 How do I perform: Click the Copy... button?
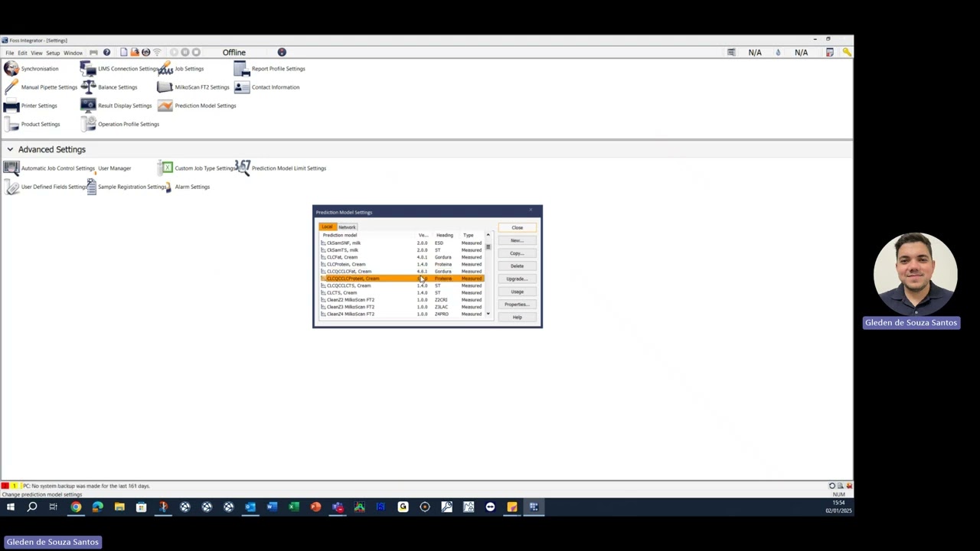[x=517, y=253]
